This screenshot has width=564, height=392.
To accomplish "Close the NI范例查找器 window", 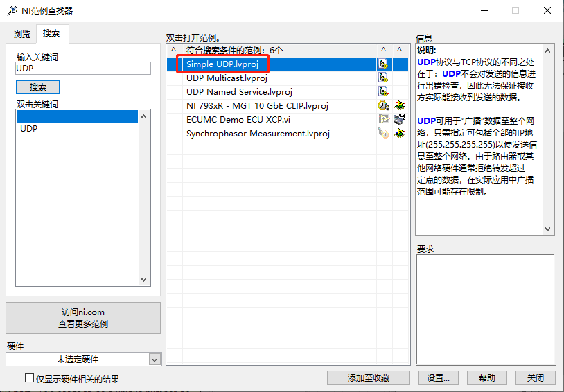I will [x=547, y=10].
